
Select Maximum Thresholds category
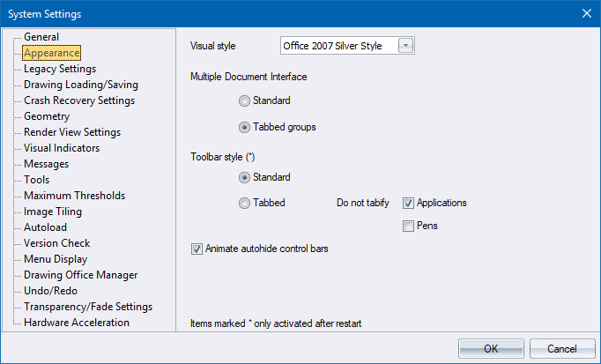pos(74,196)
